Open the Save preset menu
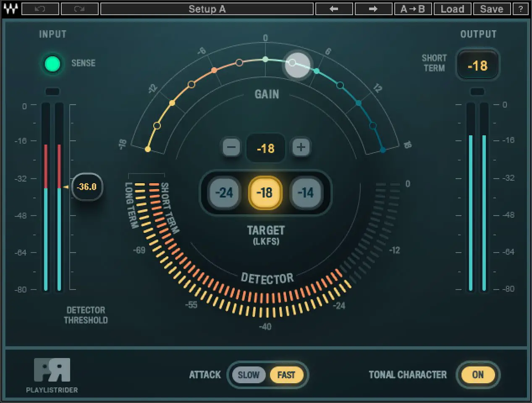Viewport: 532px width, 403px height. (x=491, y=9)
